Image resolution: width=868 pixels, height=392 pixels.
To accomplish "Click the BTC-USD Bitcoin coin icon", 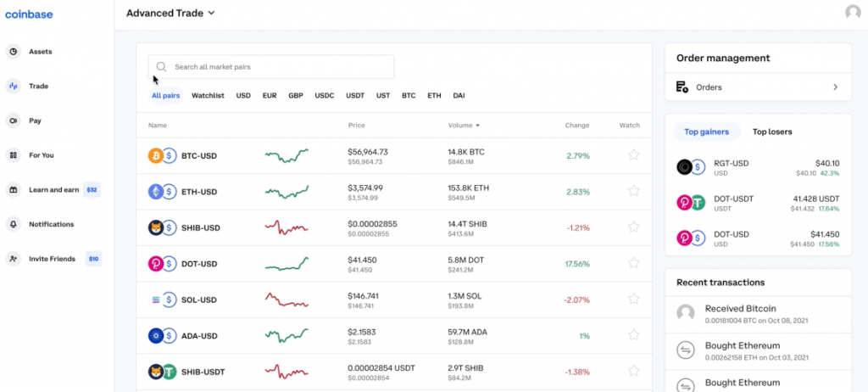I will (156, 156).
